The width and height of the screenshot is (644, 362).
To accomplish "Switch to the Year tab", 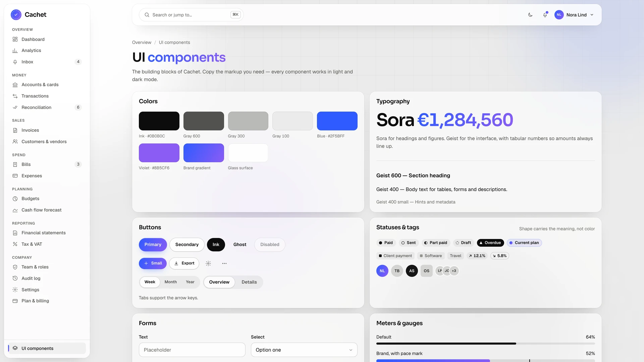I will pyautogui.click(x=190, y=282).
